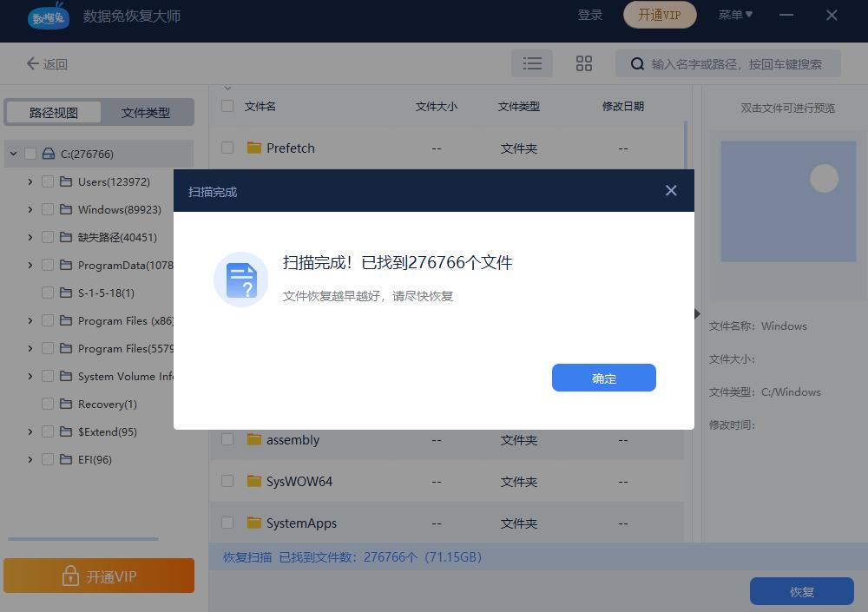Click the SystemApps folder icon
This screenshot has height=612, width=868.
253,523
